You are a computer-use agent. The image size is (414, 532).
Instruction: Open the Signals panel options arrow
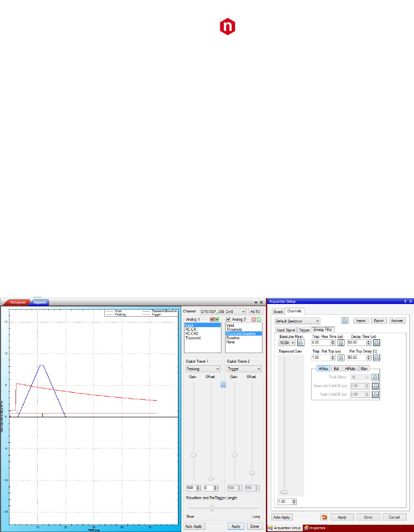coord(256,302)
